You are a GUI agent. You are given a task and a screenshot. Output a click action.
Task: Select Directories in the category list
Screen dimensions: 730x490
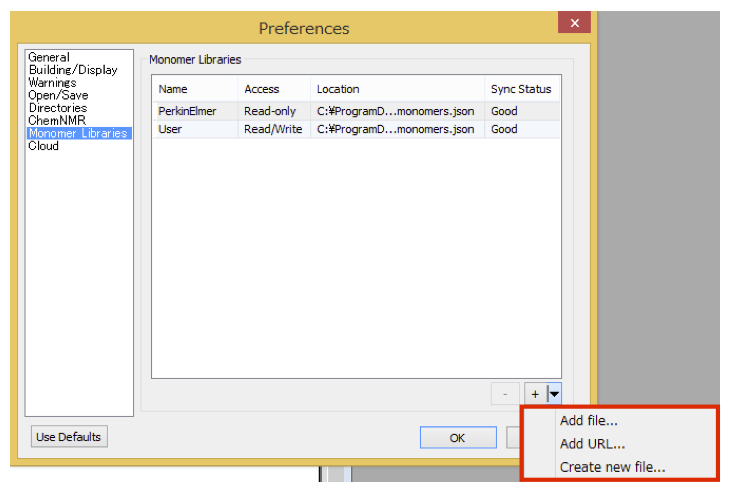58,108
